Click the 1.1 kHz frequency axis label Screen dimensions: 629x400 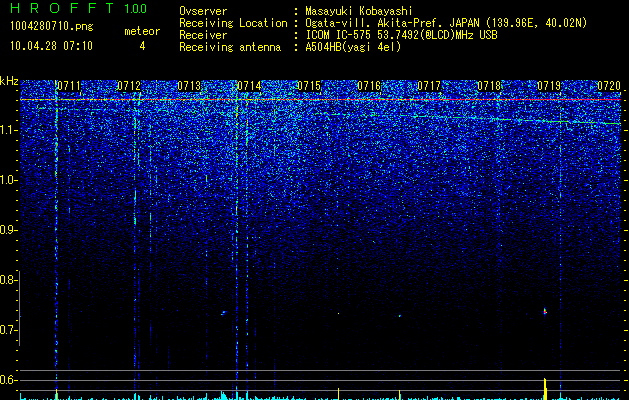[8, 130]
